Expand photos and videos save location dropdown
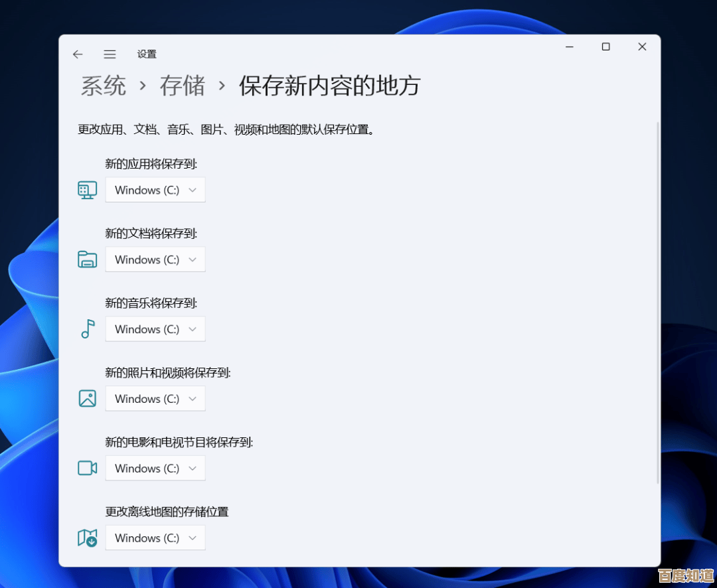Viewport: 717px width, 588px height. pyautogui.click(x=155, y=399)
